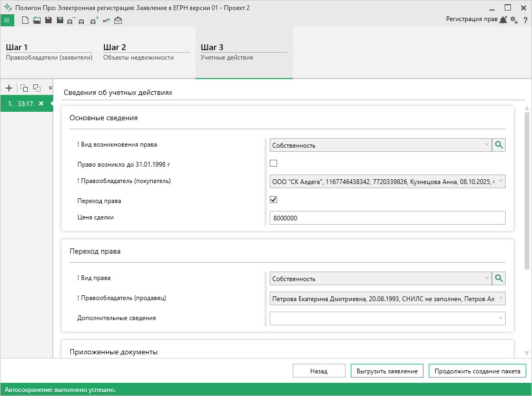The height and width of the screenshot is (396, 532).
Task: Click the envelope icon in the toolbar
Action: click(118, 20)
